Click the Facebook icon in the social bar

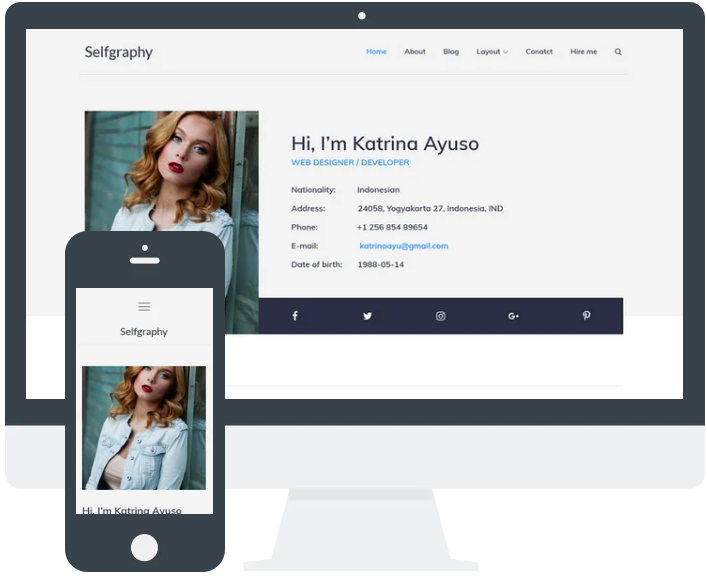295,316
